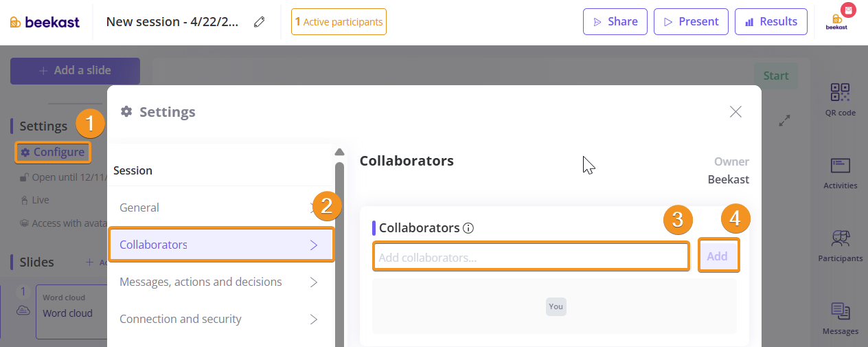The width and height of the screenshot is (868, 347).
Task: Click the Present button
Action: pyautogui.click(x=690, y=22)
